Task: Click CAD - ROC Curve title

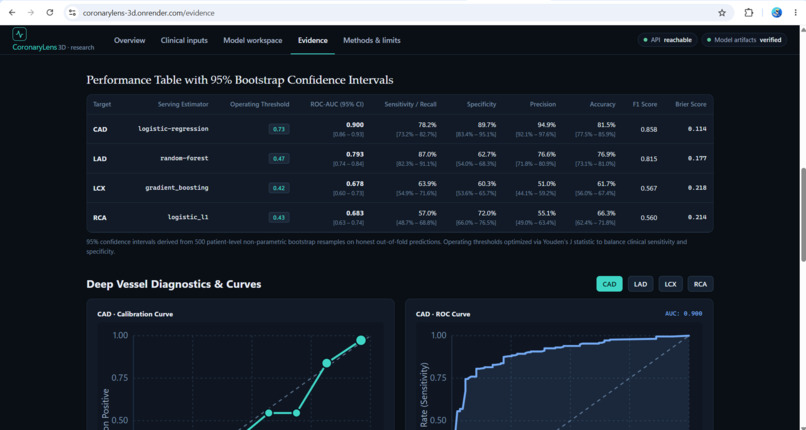Action: (x=443, y=314)
